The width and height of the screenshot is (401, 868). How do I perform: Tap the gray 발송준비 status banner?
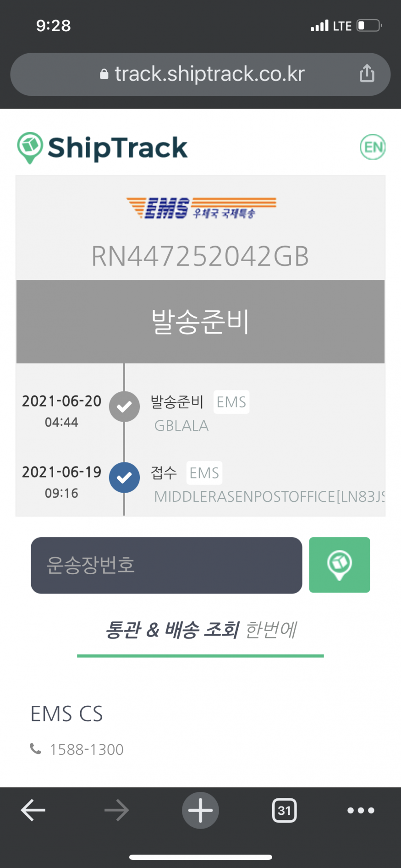click(200, 321)
